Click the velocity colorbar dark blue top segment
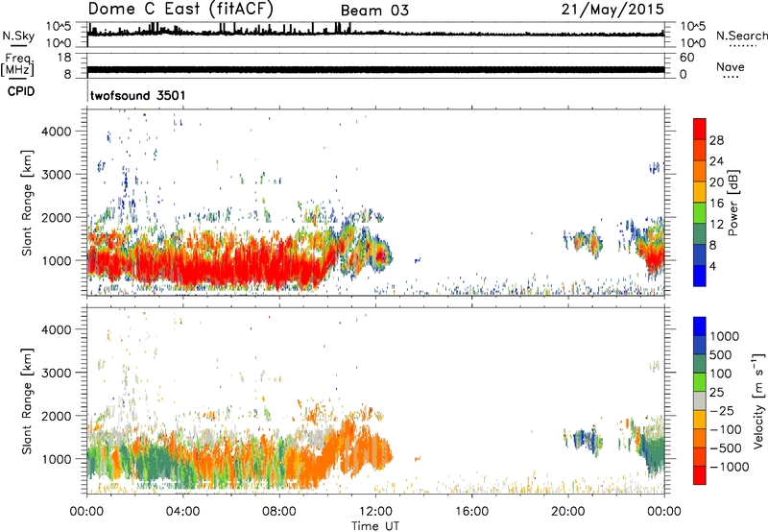Screen dimensions: 768x532 coord(700,326)
